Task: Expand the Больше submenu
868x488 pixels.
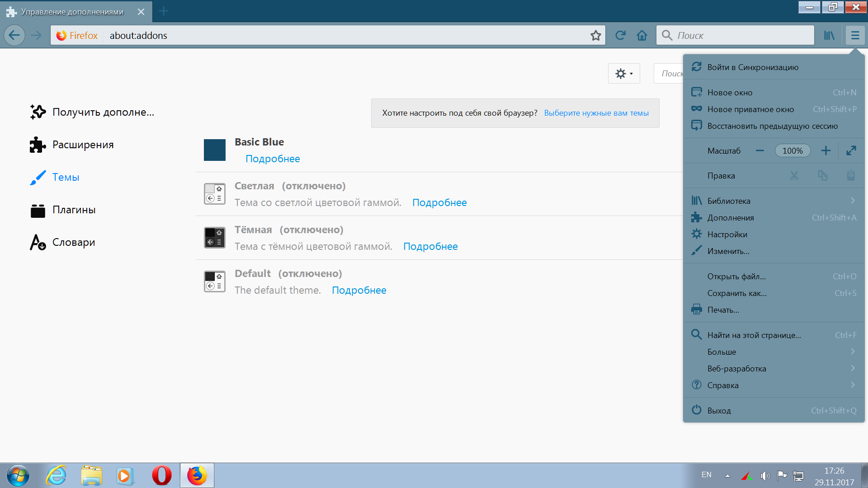Action: pos(774,352)
